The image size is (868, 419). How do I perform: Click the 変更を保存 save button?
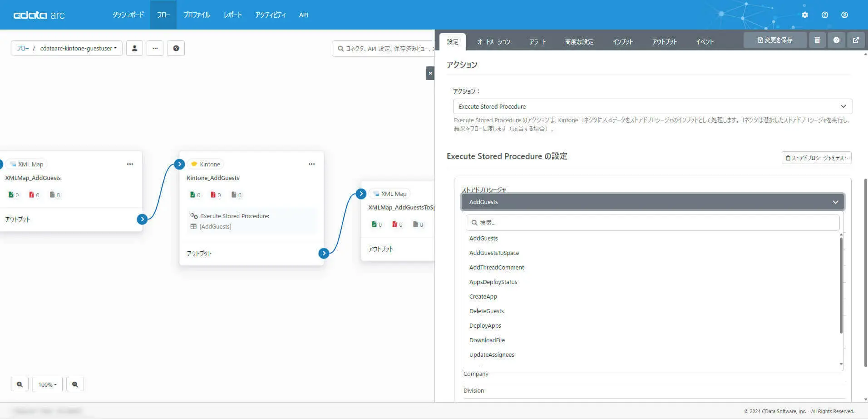tap(775, 40)
